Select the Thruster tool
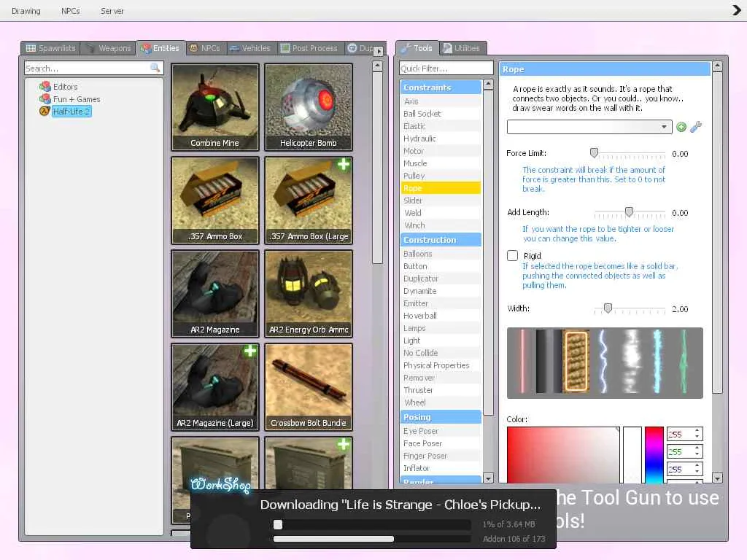The image size is (747, 560). (441, 389)
